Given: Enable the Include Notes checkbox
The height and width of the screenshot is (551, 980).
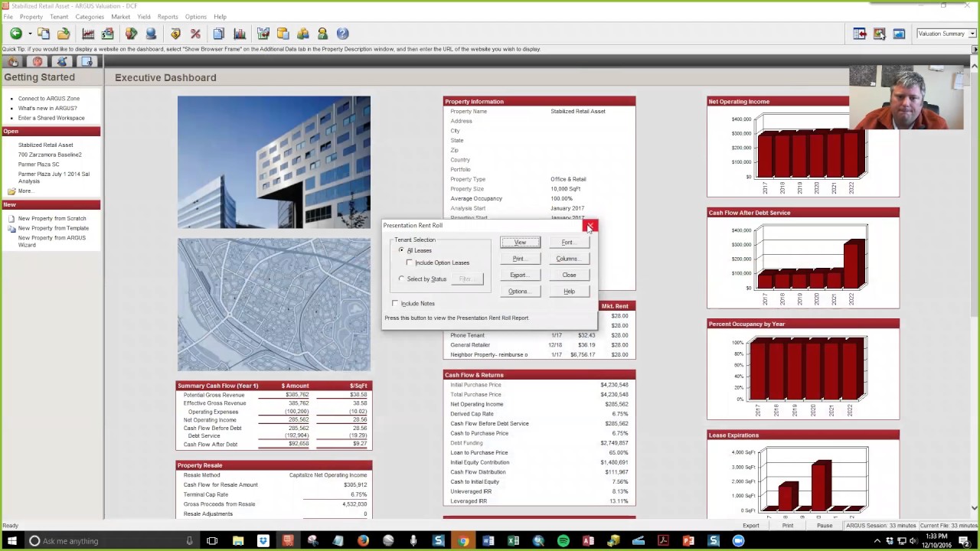Looking at the screenshot, I should click(x=395, y=304).
